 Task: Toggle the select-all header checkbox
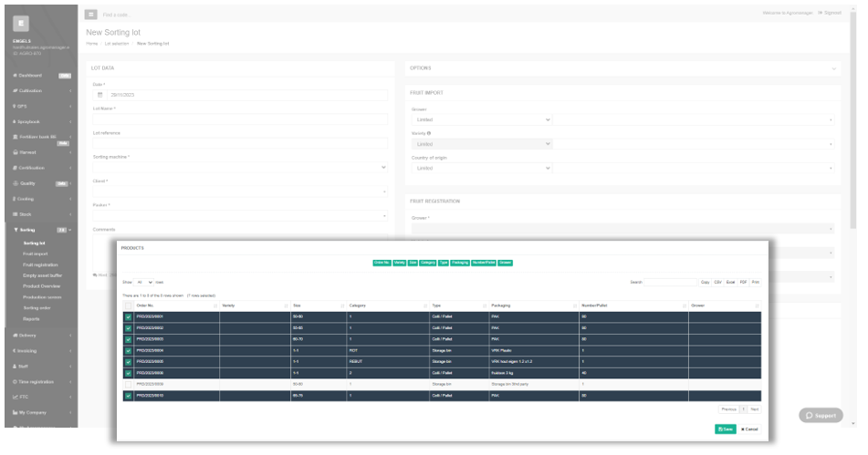coord(129,305)
